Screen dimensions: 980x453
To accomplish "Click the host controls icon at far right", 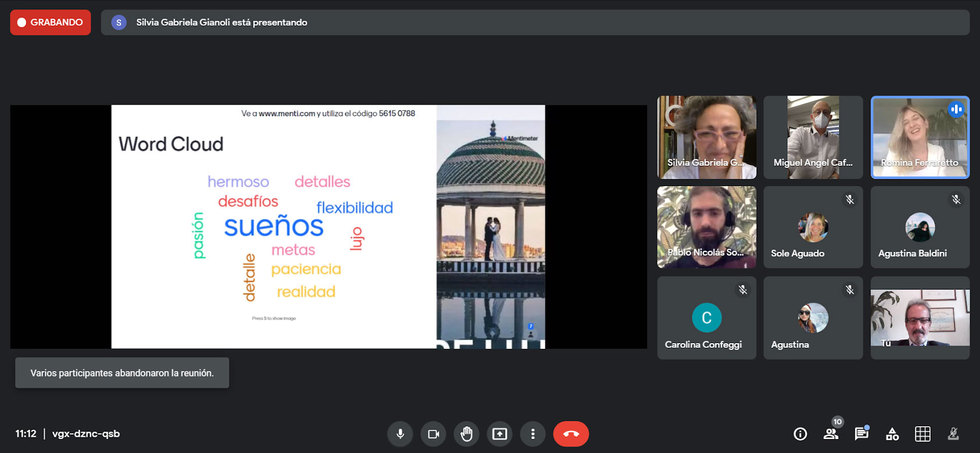I will pyautogui.click(x=953, y=434).
